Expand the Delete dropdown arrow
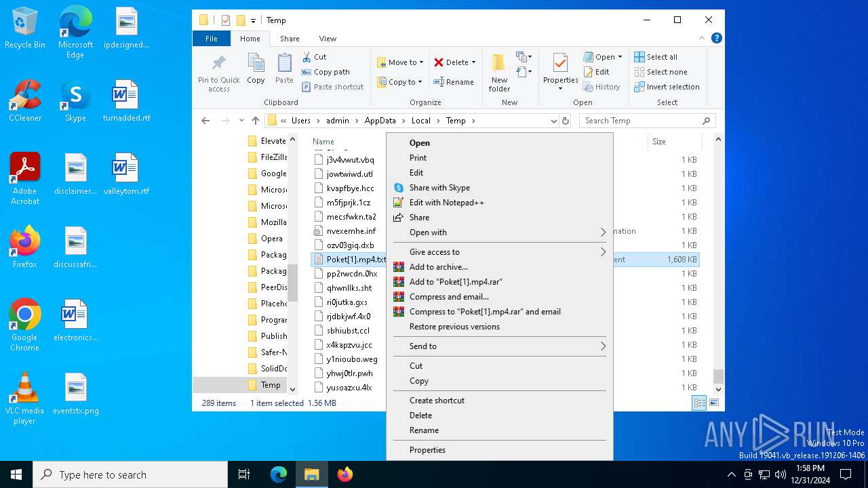Viewport: 868px width, 488px height. (x=473, y=62)
